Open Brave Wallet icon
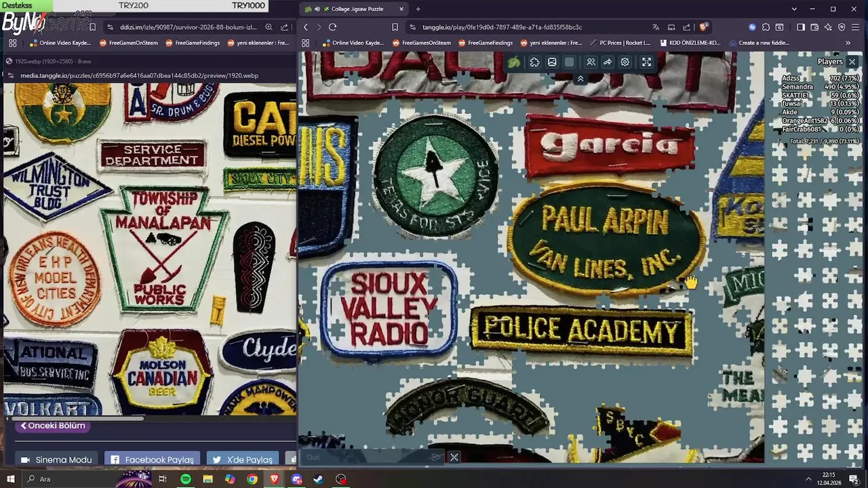Screen dimensions: 868x488 [814, 27]
